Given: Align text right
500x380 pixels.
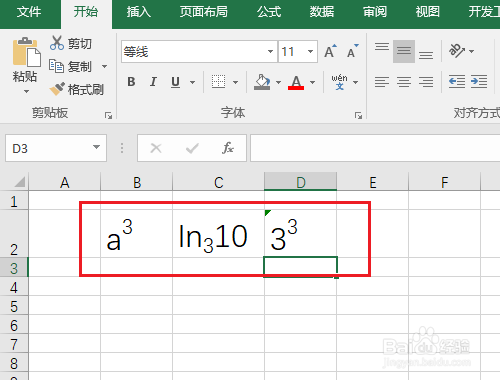Looking at the screenshot, I should [426, 82].
